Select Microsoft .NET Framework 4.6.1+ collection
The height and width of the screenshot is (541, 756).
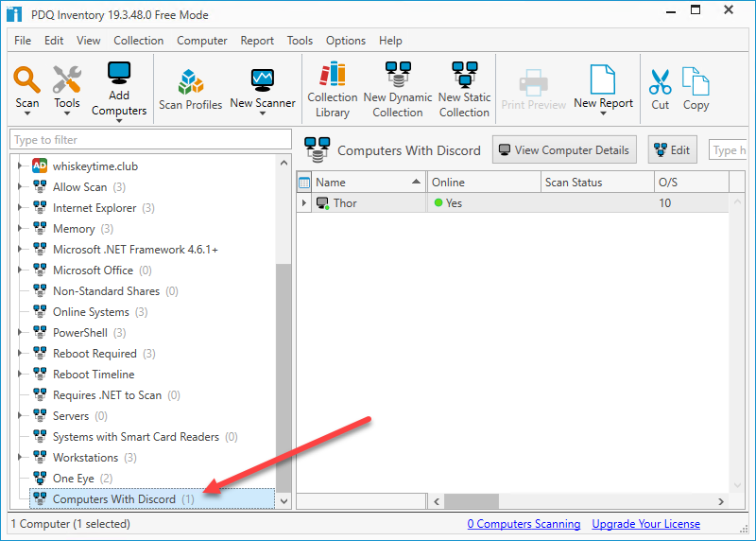tap(135, 249)
